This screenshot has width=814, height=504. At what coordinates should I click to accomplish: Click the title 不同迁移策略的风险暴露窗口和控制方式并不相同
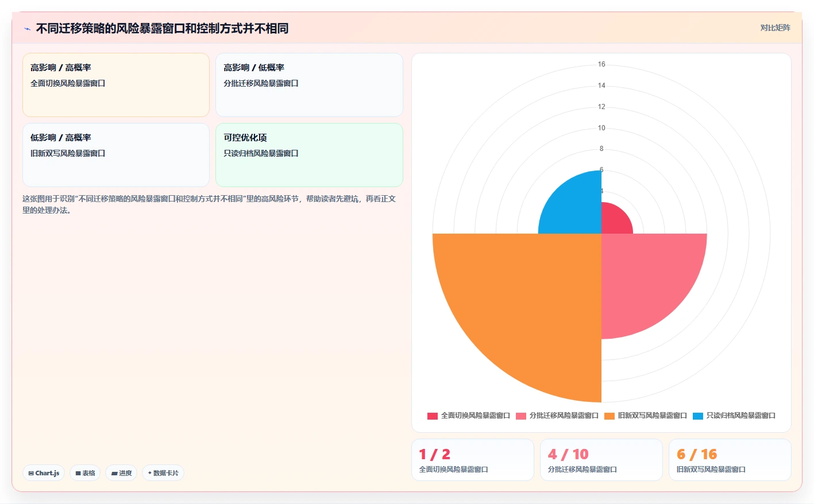point(162,28)
